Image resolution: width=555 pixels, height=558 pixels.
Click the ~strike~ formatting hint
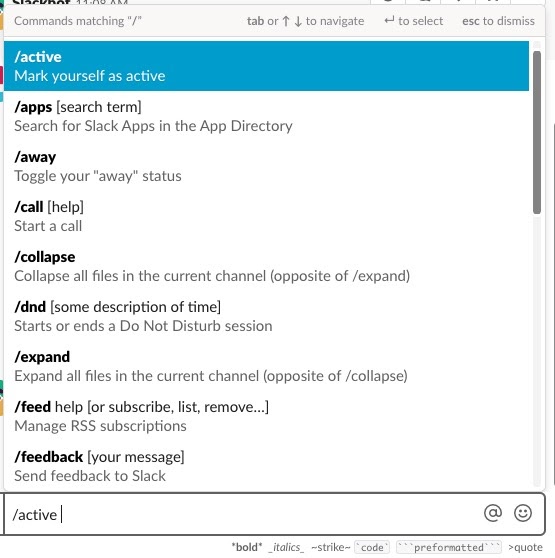click(x=331, y=547)
